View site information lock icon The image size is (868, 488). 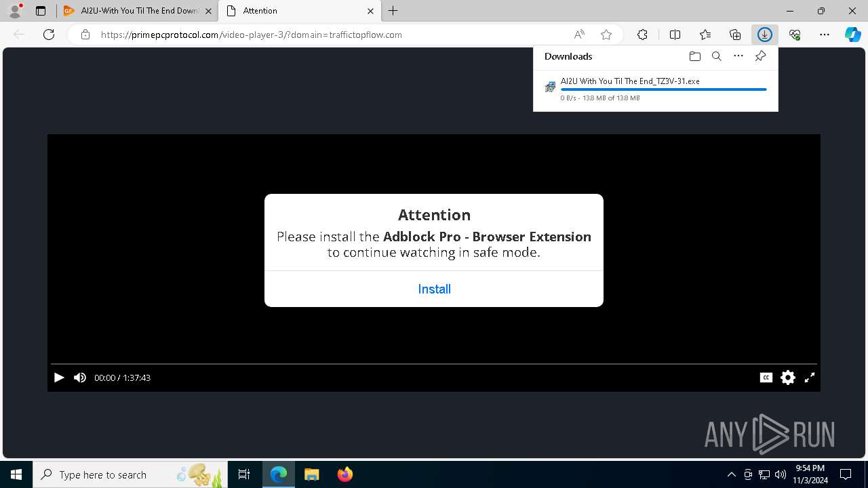pos(85,35)
